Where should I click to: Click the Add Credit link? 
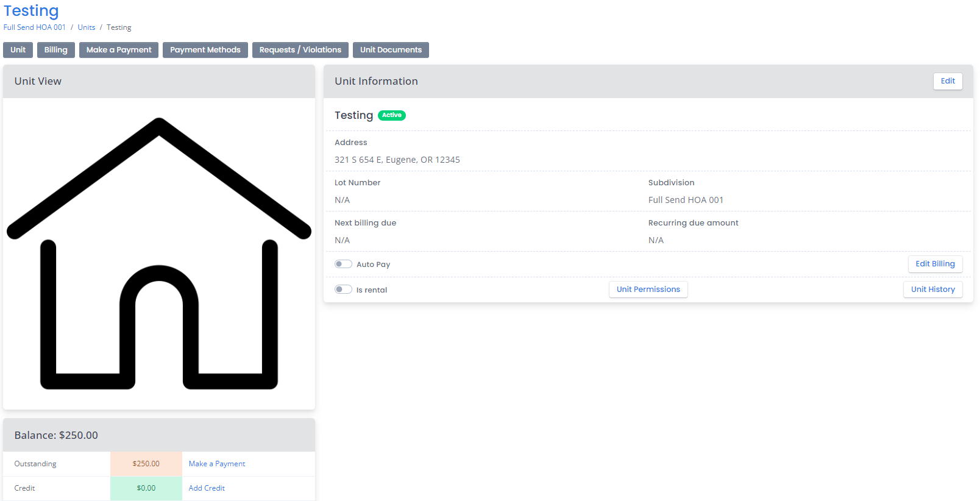click(207, 488)
